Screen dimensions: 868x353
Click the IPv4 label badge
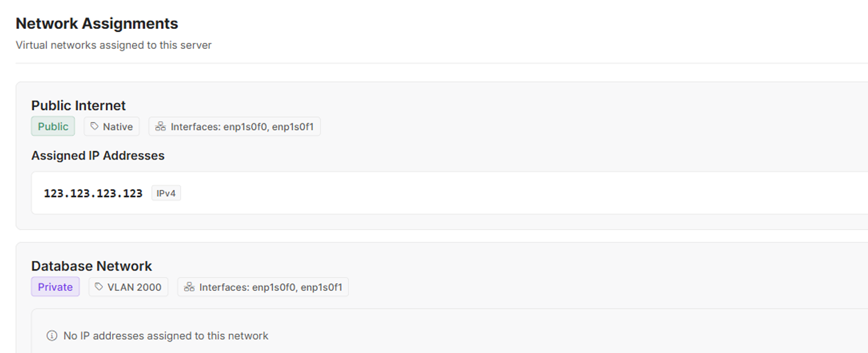166,193
